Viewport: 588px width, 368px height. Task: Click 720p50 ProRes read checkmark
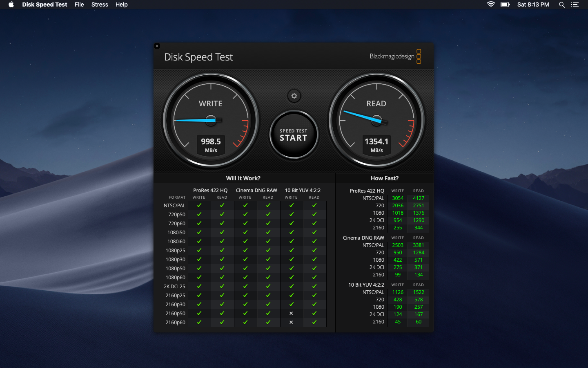(222, 214)
